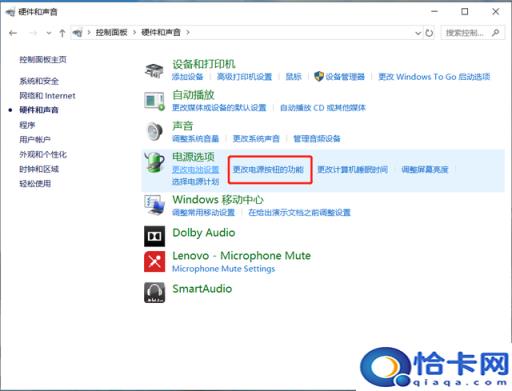Expand the address bar history dropdown
Image resolution: width=512 pixels, height=391 pixels.
pyautogui.click(x=418, y=33)
